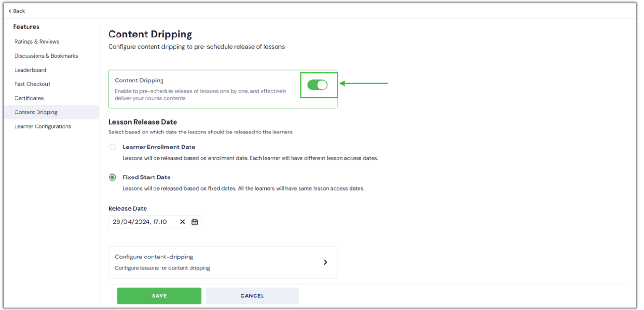Click the Features heading in the sidebar
The width and height of the screenshot is (644, 310).
click(x=26, y=27)
